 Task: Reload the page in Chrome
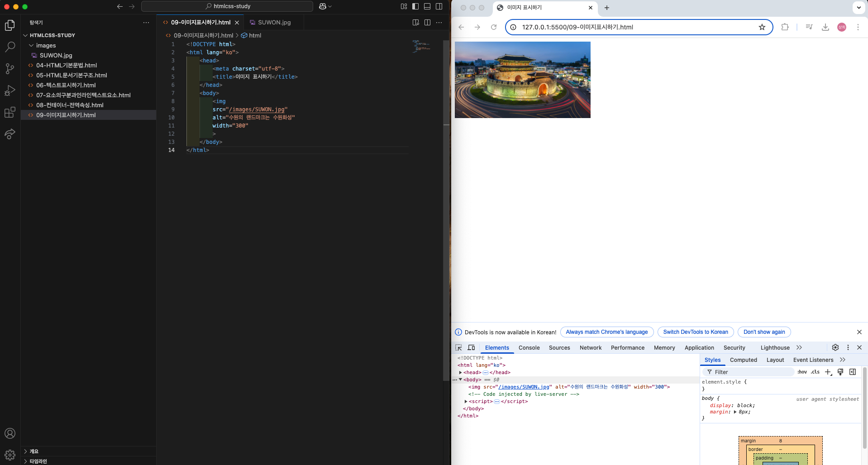(494, 27)
